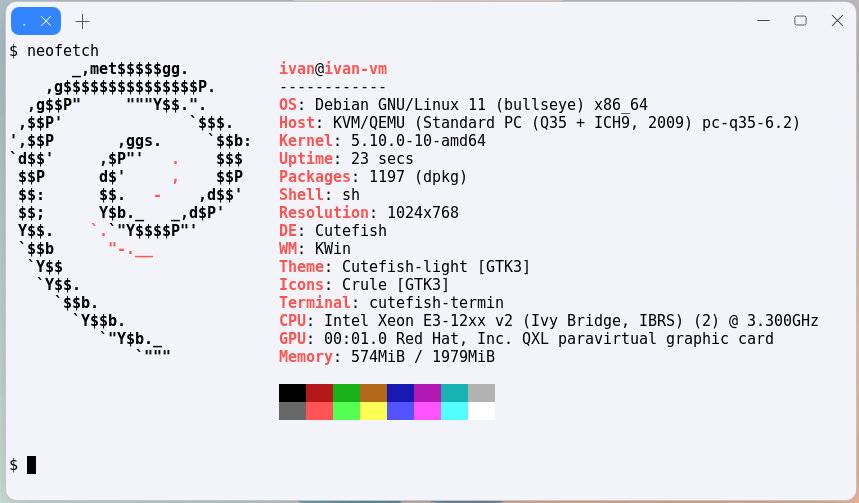Click the Theme Cutefish-light line
The image size is (859, 503).
pyautogui.click(x=404, y=267)
